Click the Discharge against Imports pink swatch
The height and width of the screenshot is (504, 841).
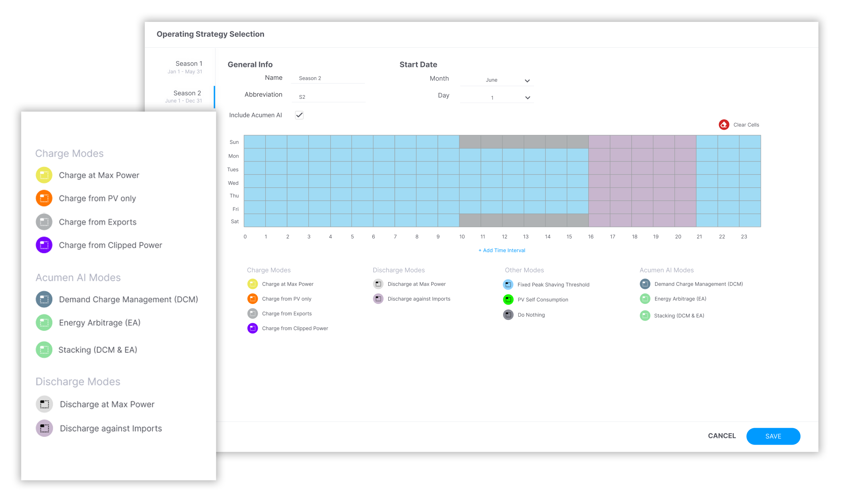coord(378,298)
